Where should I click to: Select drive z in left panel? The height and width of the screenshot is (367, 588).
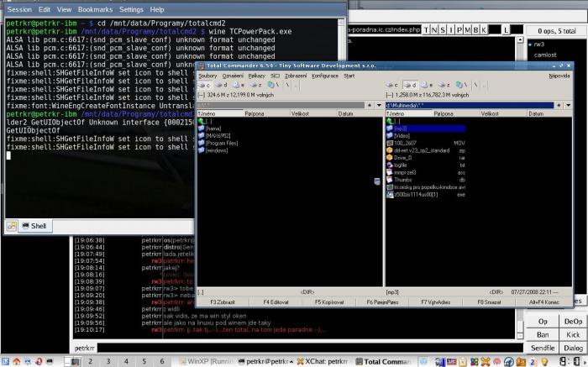[255, 85]
